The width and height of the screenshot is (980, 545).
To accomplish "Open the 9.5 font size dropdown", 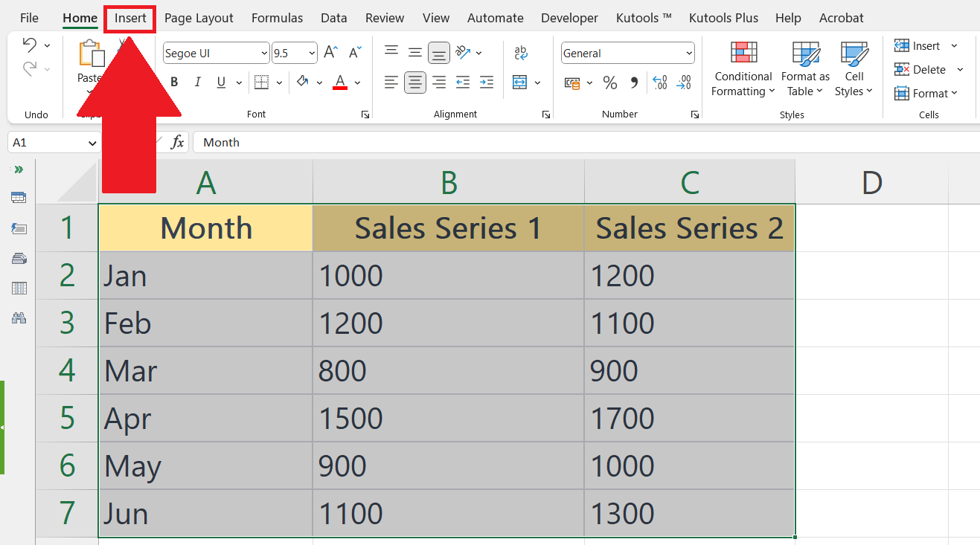I will [311, 53].
